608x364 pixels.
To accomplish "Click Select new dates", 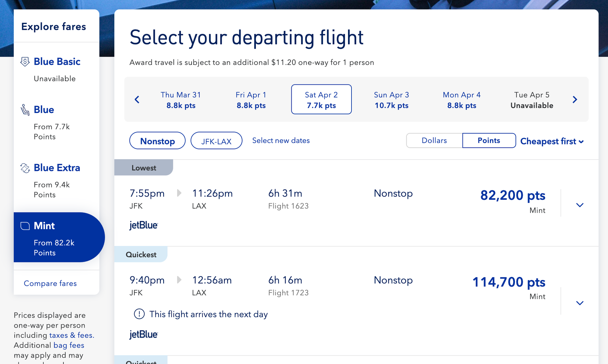I will tap(281, 141).
